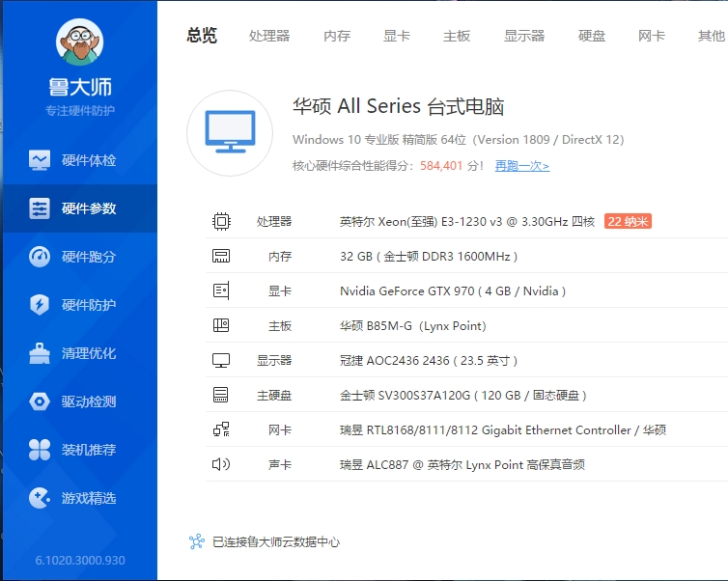This screenshot has height=581, width=728.
Task: Click the 游戏精选 sidebar label
Action: click(x=89, y=498)
